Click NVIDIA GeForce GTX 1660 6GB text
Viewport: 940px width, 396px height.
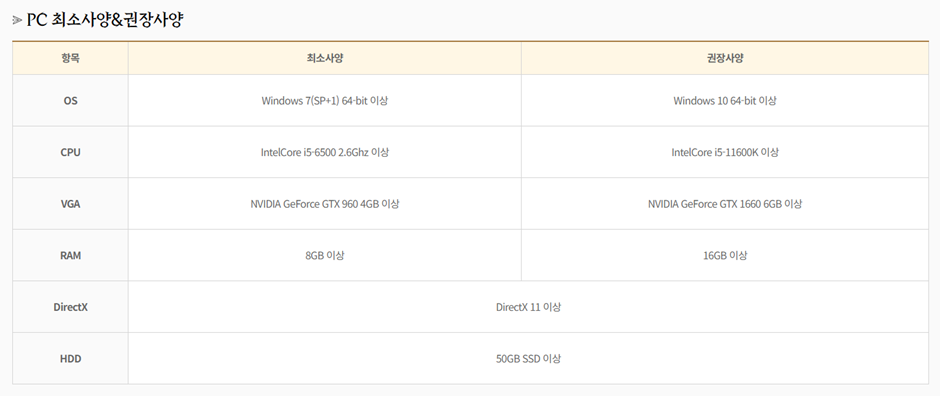click(714, 204)
